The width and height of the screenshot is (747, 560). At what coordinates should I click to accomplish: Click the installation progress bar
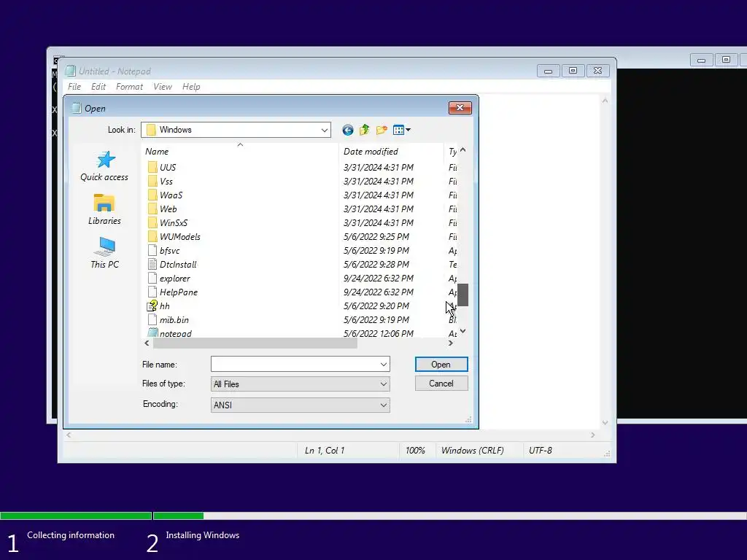point(373,516)
